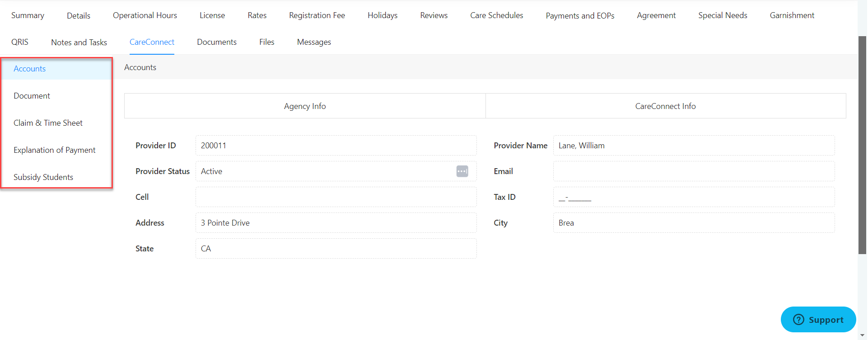Go to Payments and EOPs tab

pos(580,16)
